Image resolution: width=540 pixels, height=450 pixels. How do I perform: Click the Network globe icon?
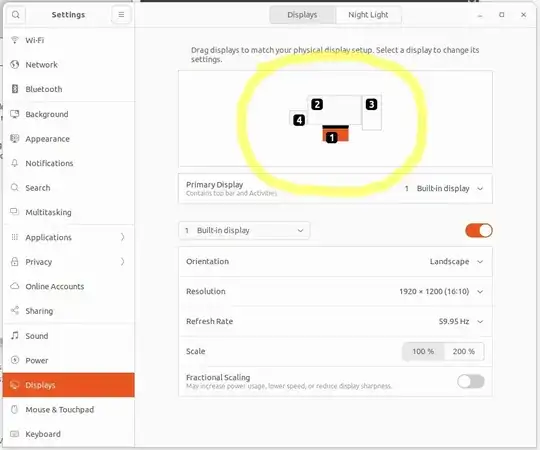pyautogui.click(x=14, y=64)
